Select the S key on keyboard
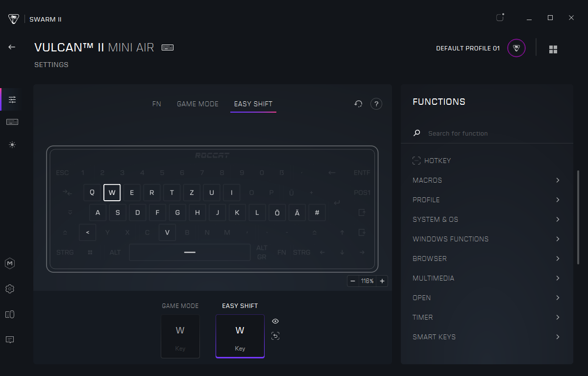The width and height of the screenshot is (588, 376). click(118, 212)
